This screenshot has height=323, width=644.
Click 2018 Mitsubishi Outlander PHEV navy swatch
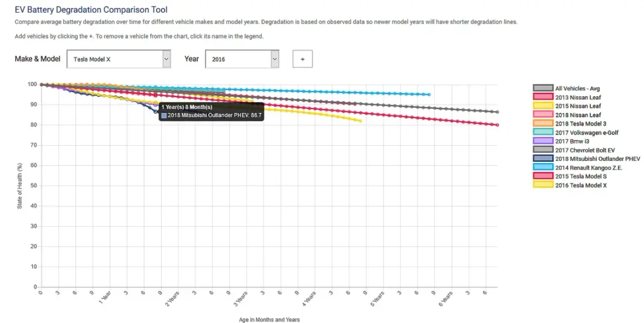(x=543, y=158)
